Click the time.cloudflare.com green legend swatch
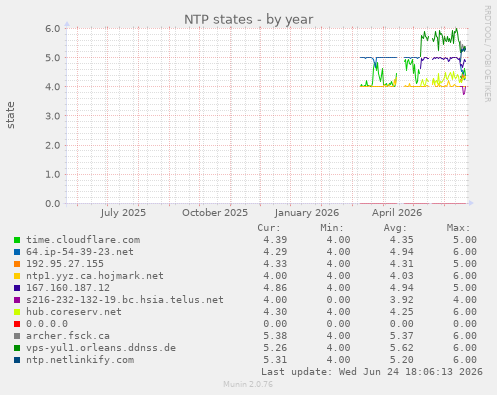Viewport: 497px width, 395px height. (17, 240)
